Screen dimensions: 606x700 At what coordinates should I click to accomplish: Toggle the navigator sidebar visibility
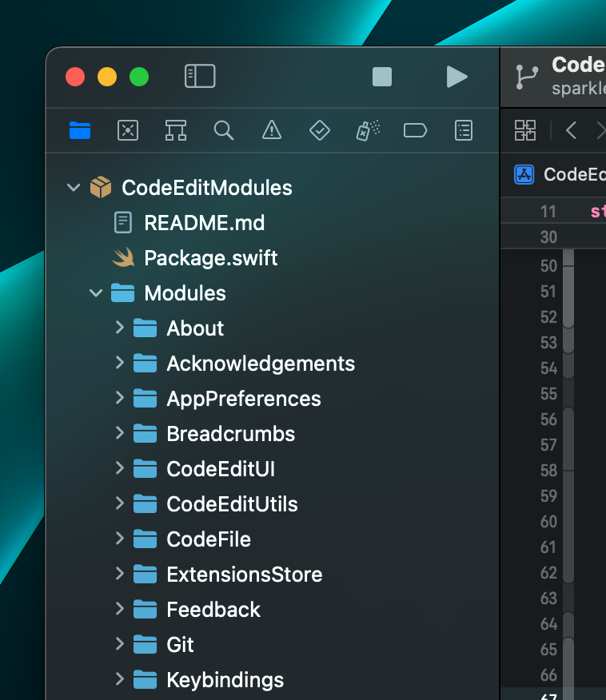pyautogui.click(x=200, y=77)
